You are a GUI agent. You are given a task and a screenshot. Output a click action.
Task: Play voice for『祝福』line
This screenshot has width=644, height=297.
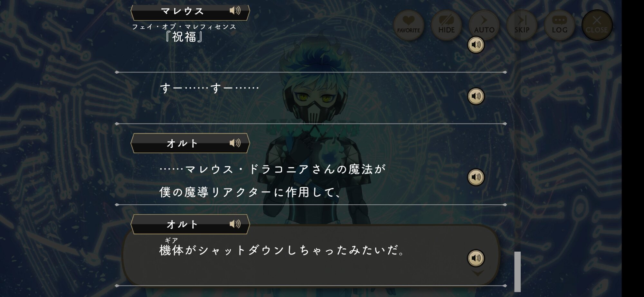click(x=476, y=44)
